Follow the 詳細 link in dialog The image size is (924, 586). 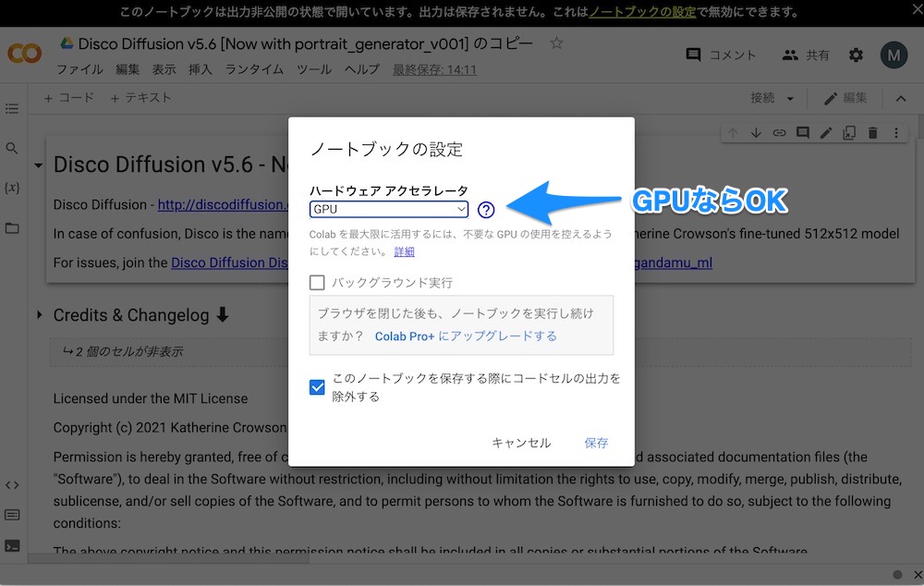pyautogui.click(x=405, y=251)
